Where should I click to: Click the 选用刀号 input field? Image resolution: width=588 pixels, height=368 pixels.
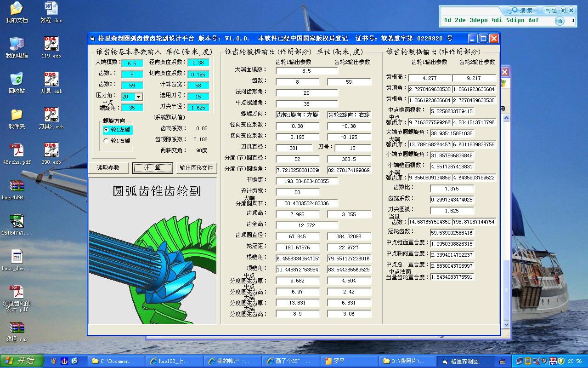pyautogui.click(x=198, y=96)
